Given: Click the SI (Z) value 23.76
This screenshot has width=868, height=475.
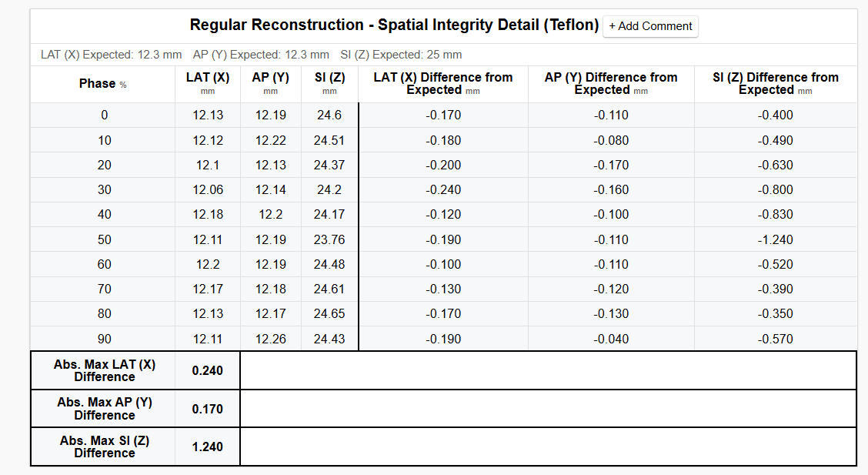Looking at the screenshot, I should [329, 239].
